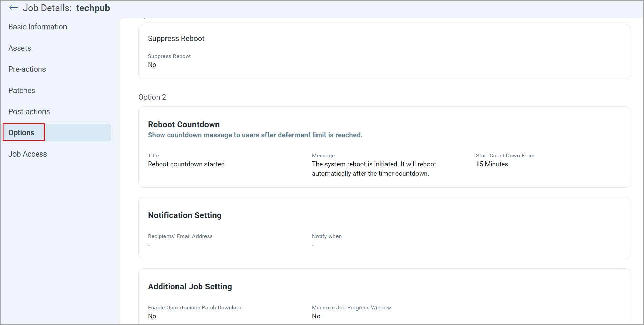This screenshot has height=325, width=644.
Task: Navigate to Pre-actions
Action: (x=27, y=69)
